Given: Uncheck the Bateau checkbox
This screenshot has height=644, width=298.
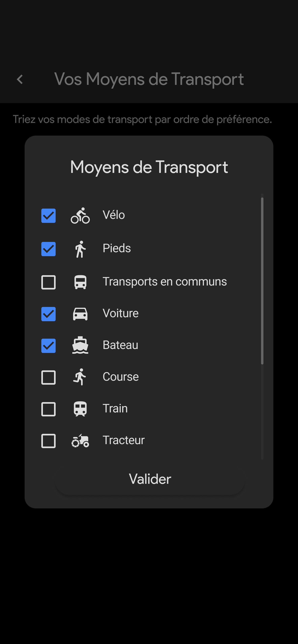Looking at the screenshot, I should (48, 346).
